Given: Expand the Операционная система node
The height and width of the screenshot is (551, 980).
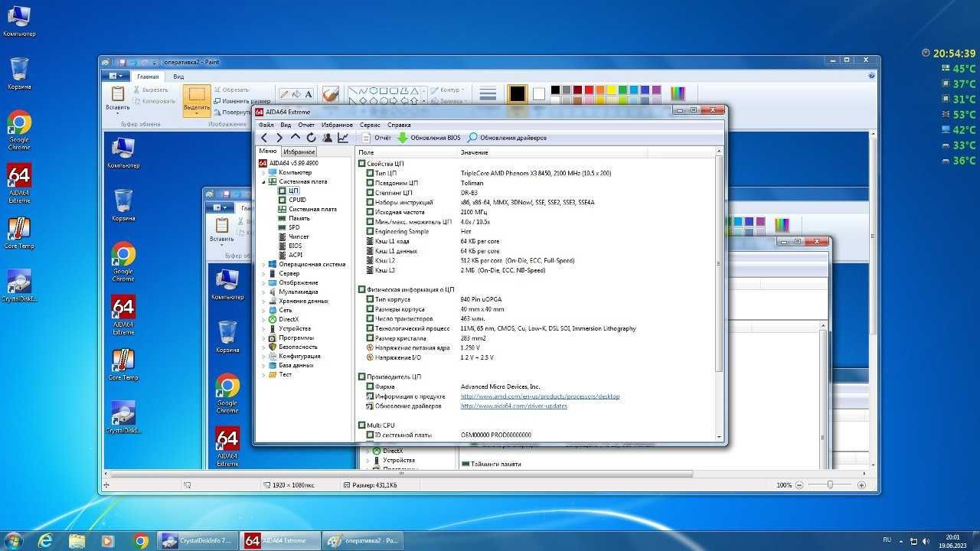Looking at the screenshot, I should (263, 264).
